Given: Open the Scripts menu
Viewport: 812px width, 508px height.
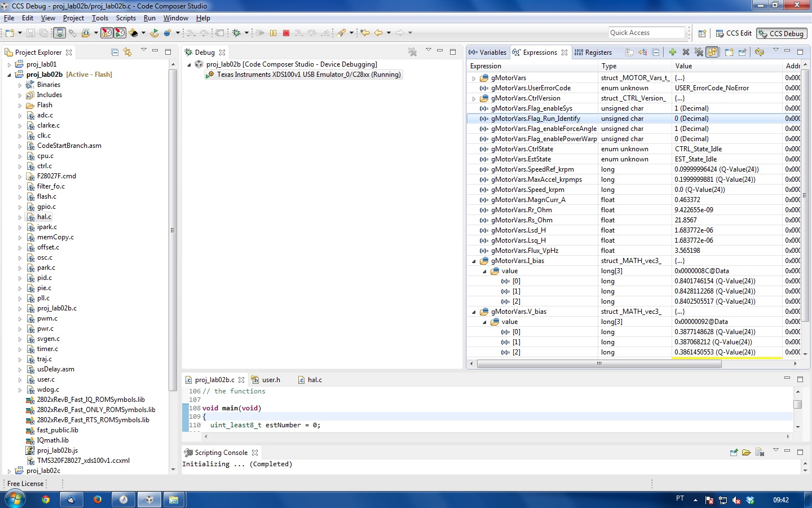Looking at the screenshot, I should click(x=126, y=18).
